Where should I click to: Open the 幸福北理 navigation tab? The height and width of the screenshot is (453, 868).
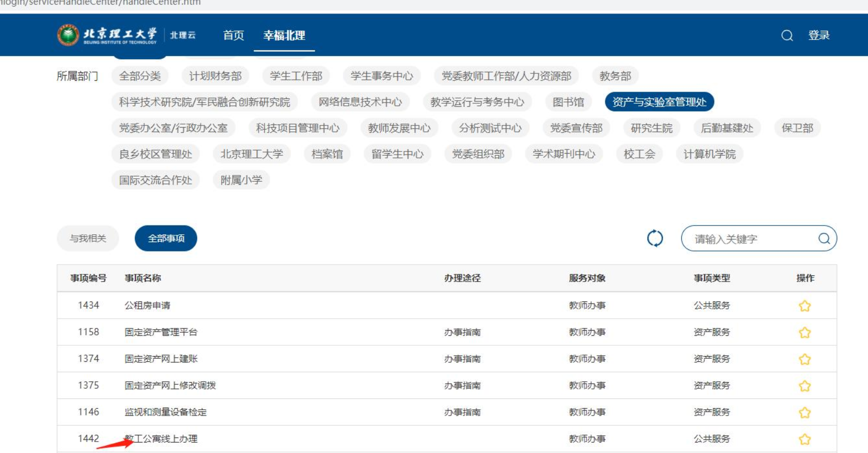tap(284, 35)
